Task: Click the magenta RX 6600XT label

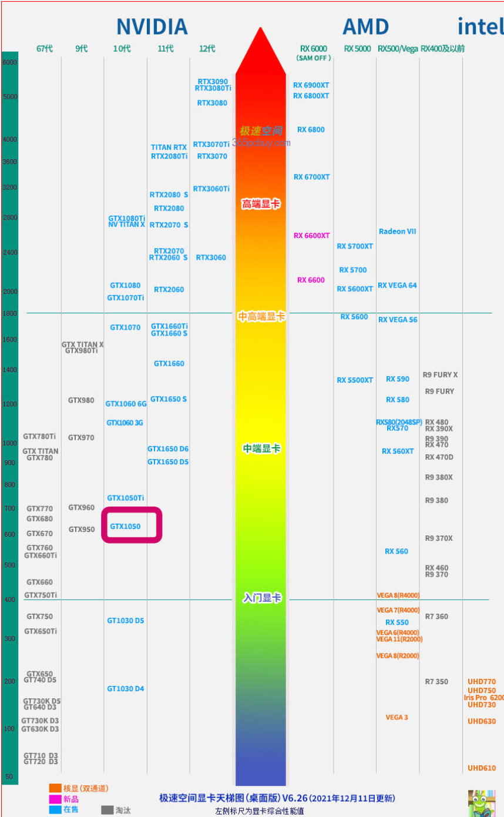Action: tap(312, 236)
